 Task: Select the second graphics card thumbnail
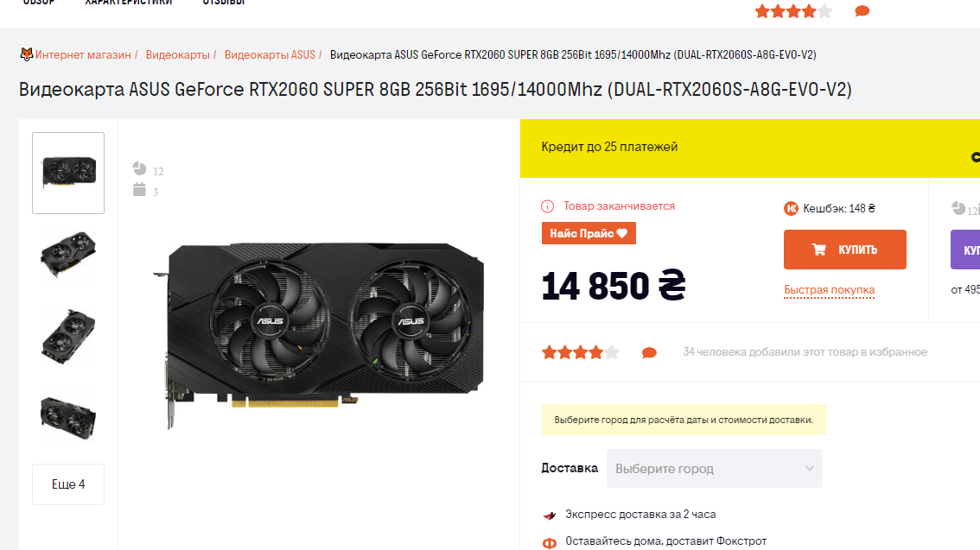68,254
